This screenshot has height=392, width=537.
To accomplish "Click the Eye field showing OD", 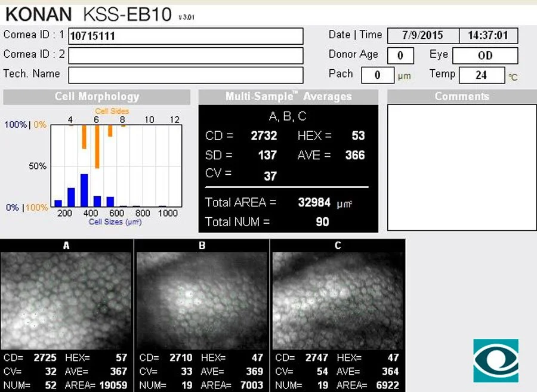I will click(485, 55).
